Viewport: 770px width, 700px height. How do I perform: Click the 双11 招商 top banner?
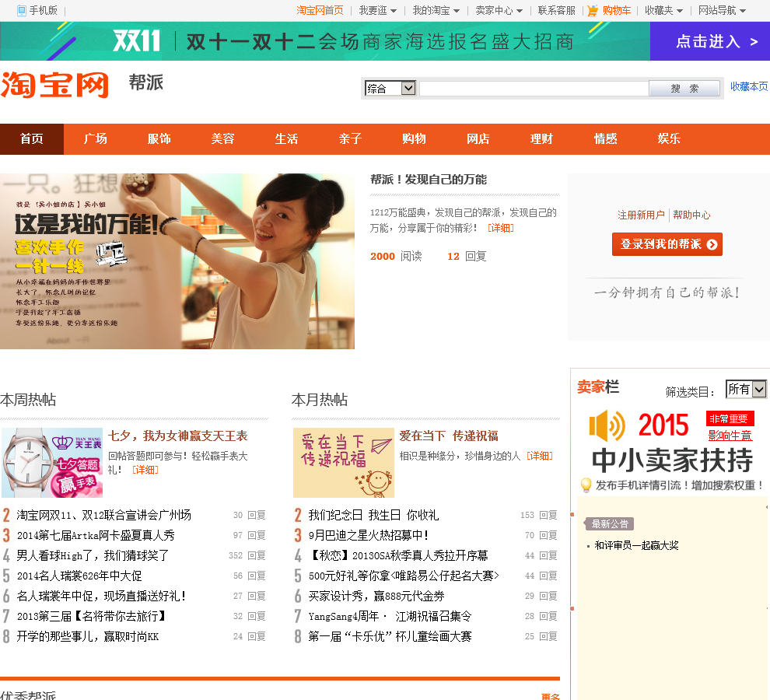click(x=325, y=41)
